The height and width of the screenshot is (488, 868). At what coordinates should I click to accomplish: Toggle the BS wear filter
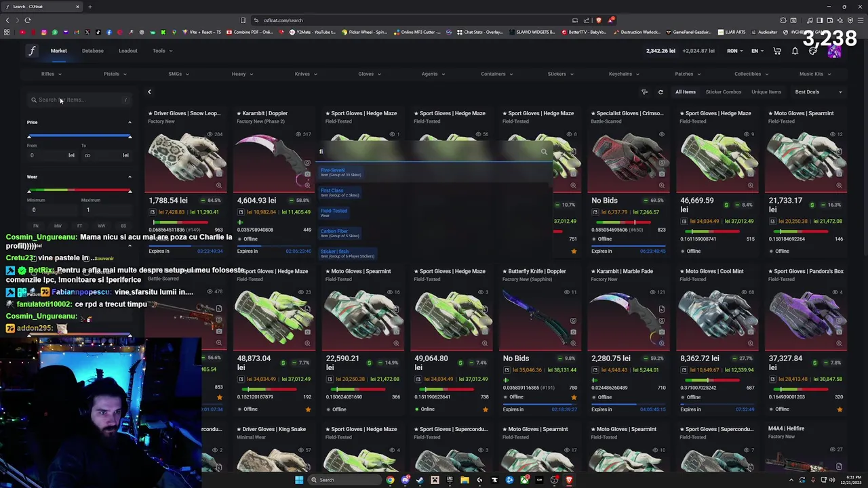(x=123, y=226)
